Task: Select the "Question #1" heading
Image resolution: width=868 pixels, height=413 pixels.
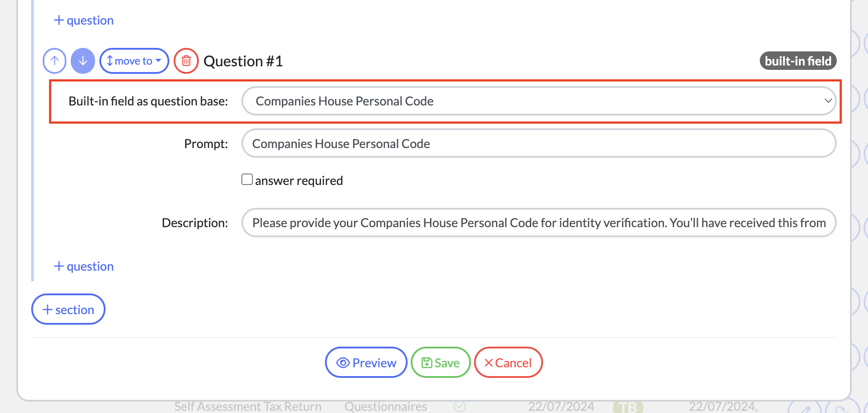Action: point(243,61)
